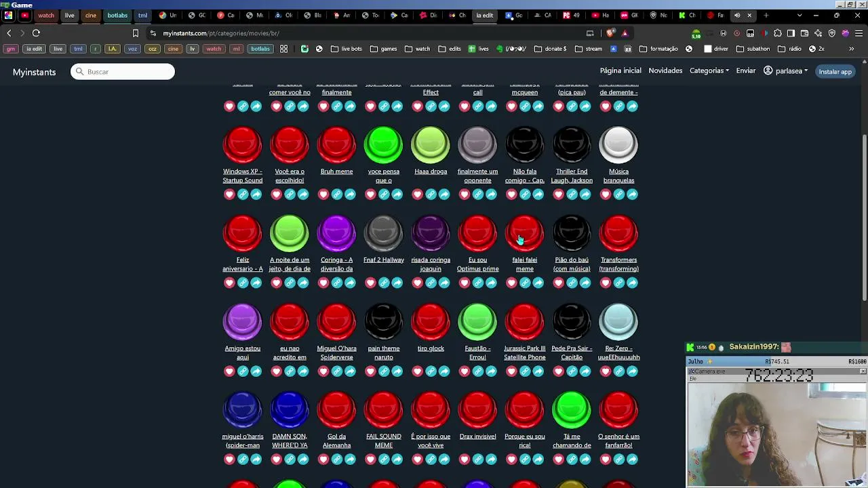Focus the Buscar search field
This screenshot has width=868, height=488.
pyautogui.click(x=123, y=72)
